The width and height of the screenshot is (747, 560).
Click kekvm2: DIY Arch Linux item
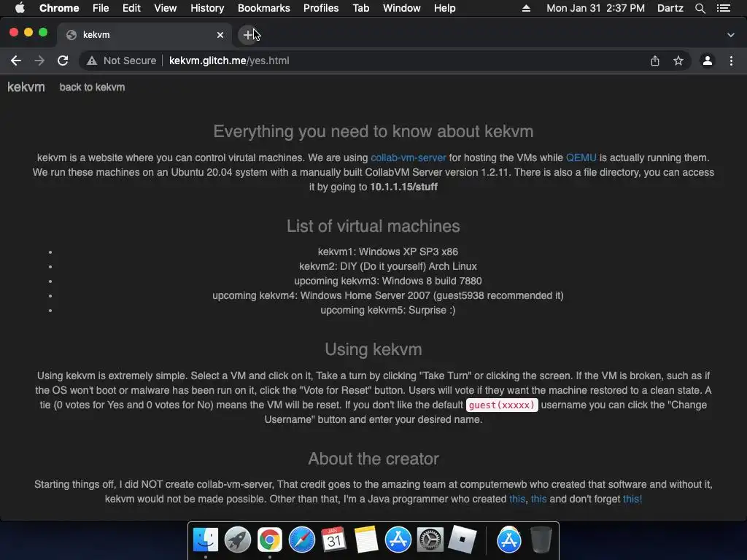[388, 266]
